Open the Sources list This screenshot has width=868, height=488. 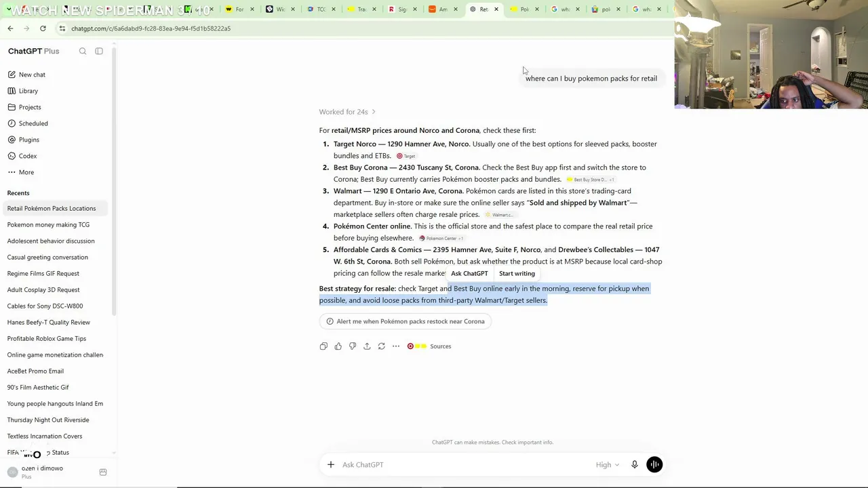click(429, 346)
